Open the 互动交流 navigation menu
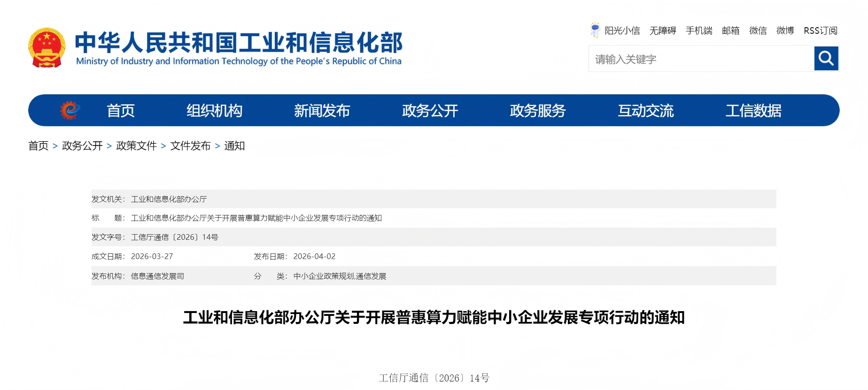The image size is (868, 390). click(646, 111)
